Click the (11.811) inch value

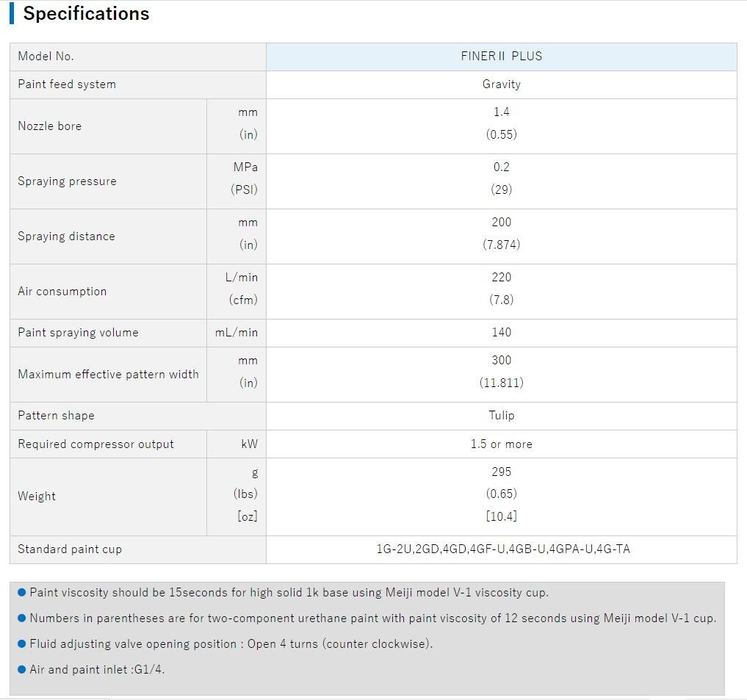tap(501, 383)
